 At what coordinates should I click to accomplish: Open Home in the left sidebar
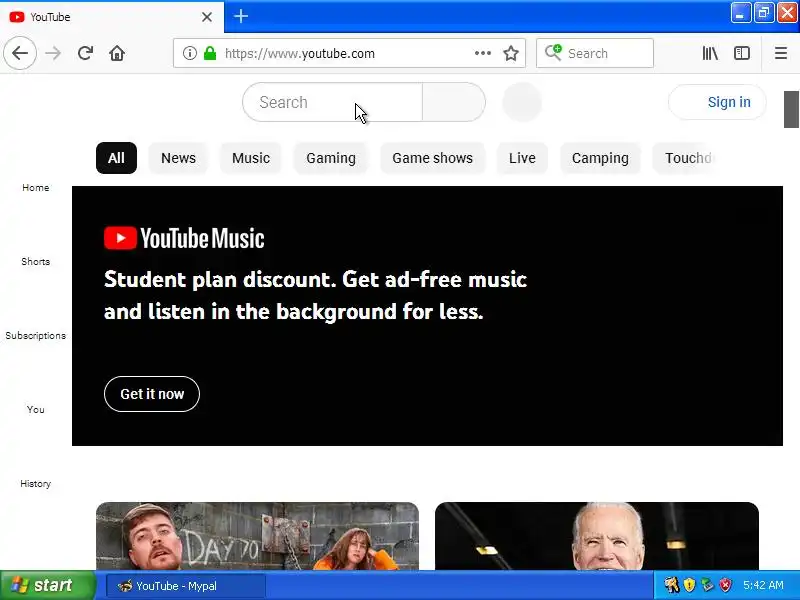[x=36, y=188]
